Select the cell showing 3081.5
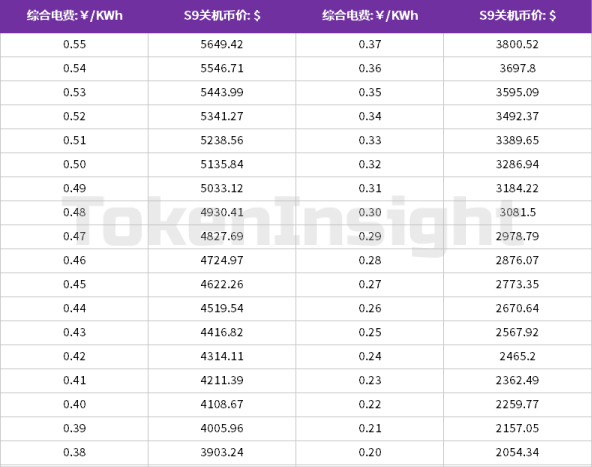 click(517, 213)
